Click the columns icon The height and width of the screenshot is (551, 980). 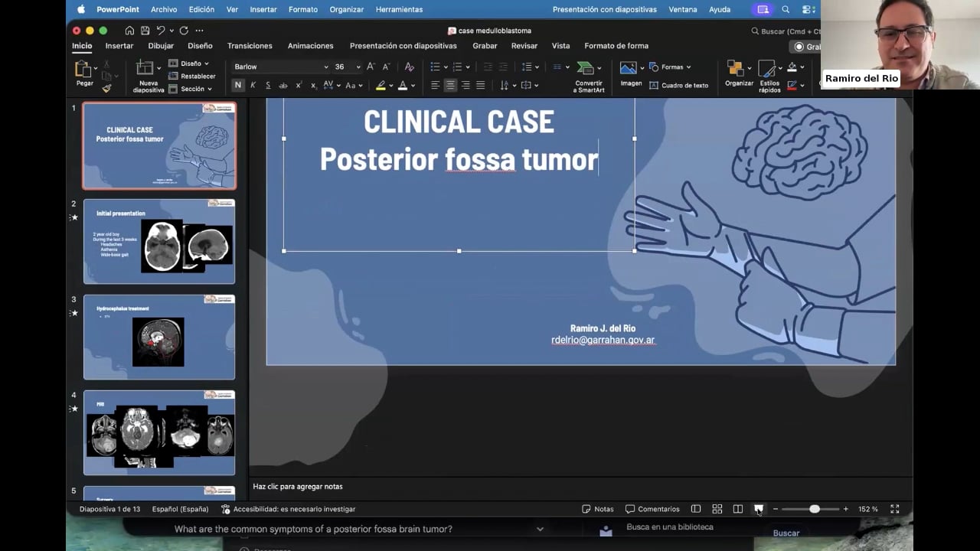pos(559,67)
